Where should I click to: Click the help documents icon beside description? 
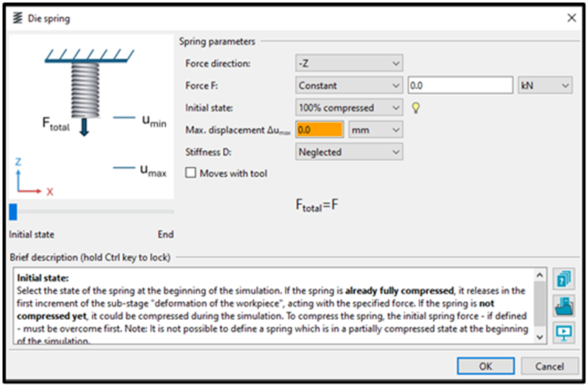[x=564, y=279]
